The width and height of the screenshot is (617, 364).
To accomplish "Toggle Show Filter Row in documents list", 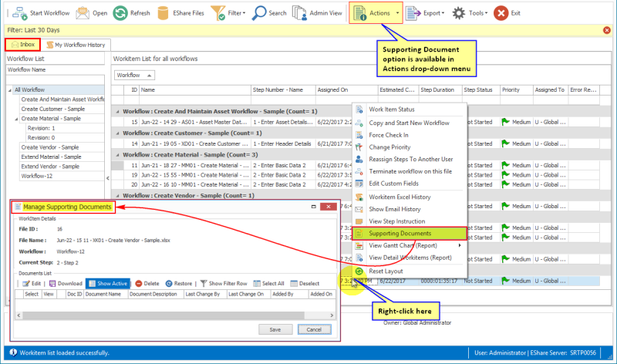I will click(224, 283).
